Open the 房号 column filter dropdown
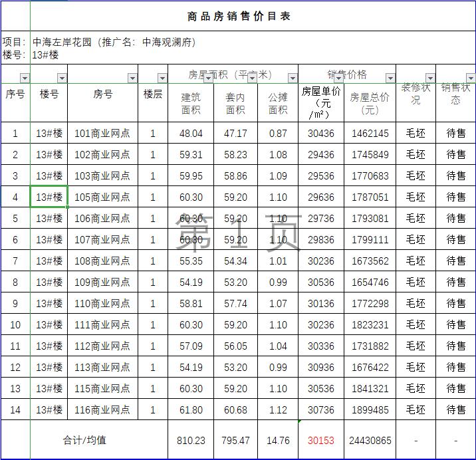This screenshot has height=460, width=476. (132, 78)
